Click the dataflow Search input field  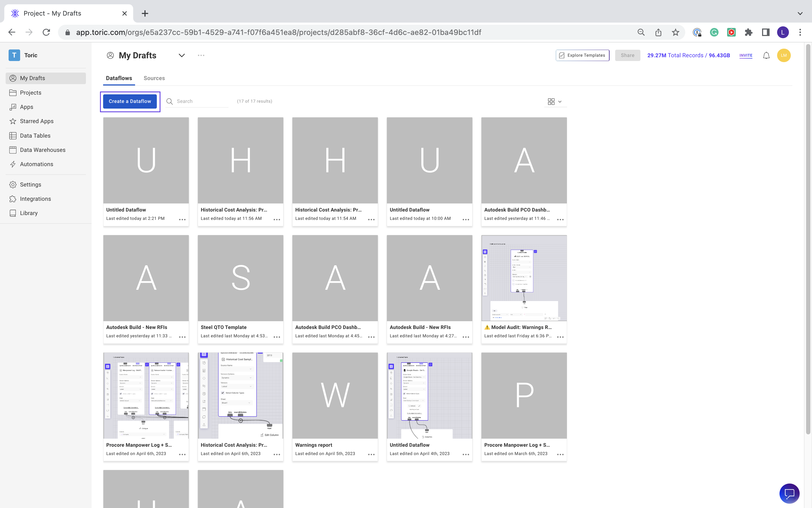pos(202,101)
